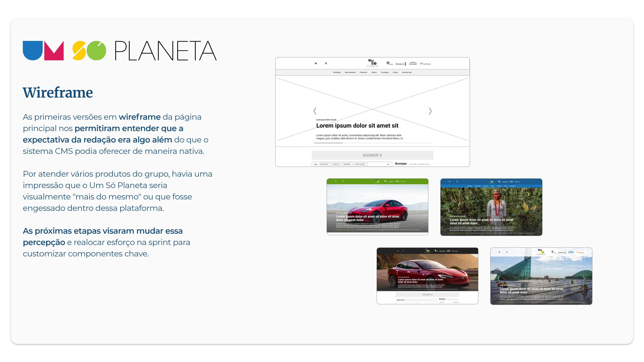Open Sociedade in wireframe nav bar

[x=337, y=72]
